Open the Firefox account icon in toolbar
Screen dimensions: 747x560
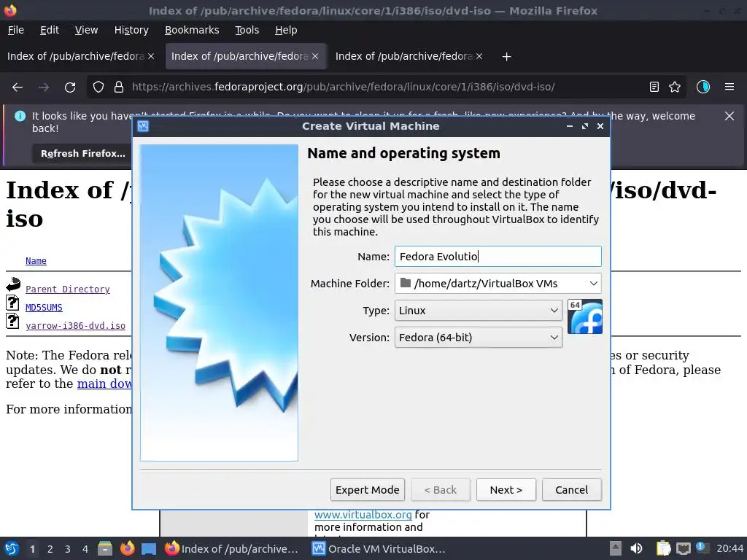click(x=703, y=87)
